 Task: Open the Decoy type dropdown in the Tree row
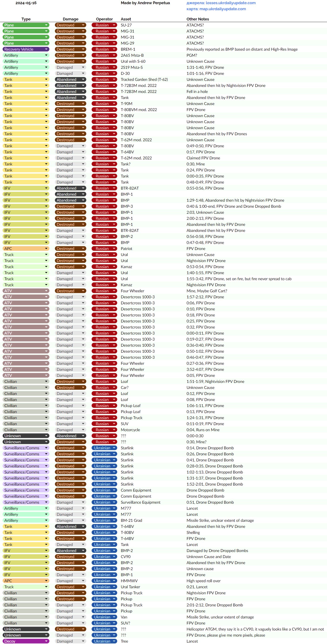(x=26, y=641)
